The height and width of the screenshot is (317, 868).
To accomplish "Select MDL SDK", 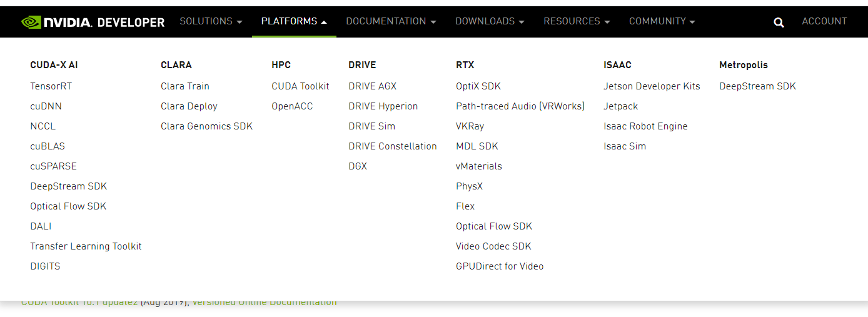I will [477, 146].
